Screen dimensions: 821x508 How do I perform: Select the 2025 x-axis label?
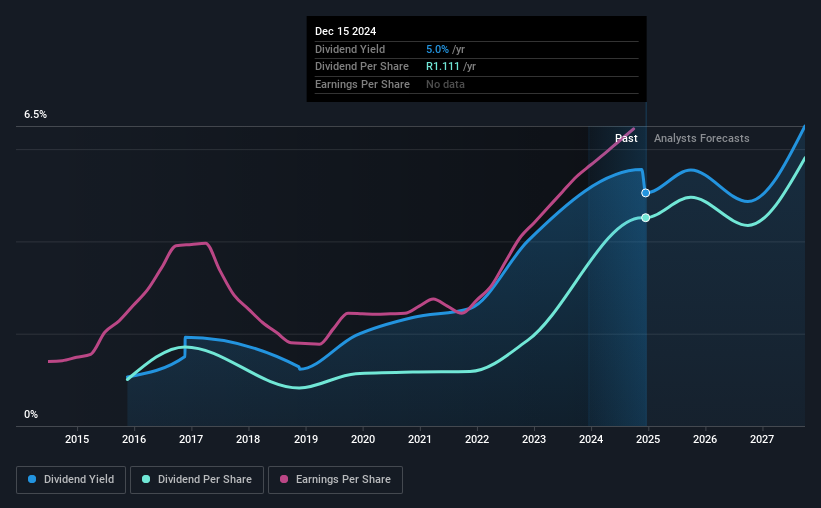pos(648,439)
